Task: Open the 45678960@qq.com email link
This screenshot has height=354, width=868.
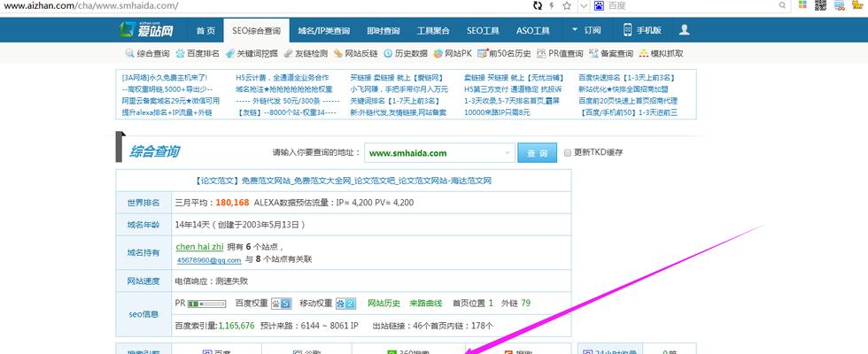Action: (x=209, y=260)
